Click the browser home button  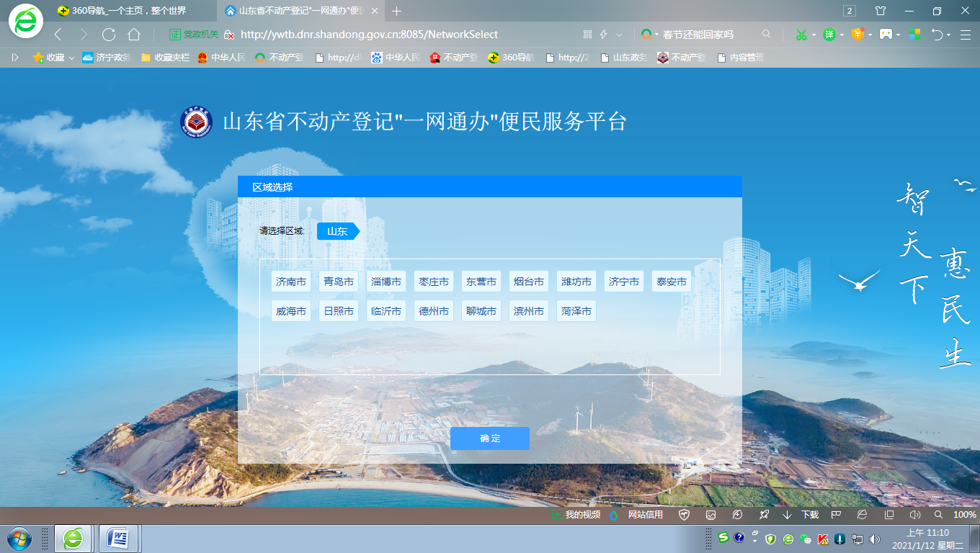point(134,35)
